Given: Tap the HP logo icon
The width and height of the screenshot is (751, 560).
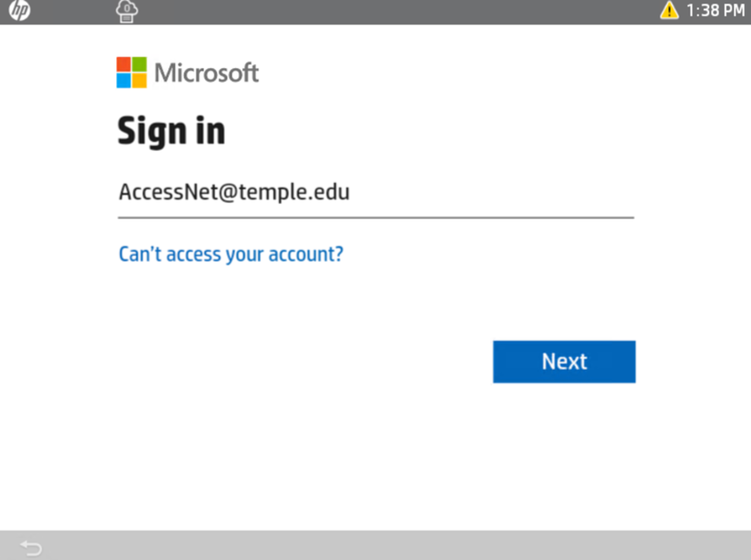Looking at the screenshot, I should pyautogui.click(x=19, y=11).
